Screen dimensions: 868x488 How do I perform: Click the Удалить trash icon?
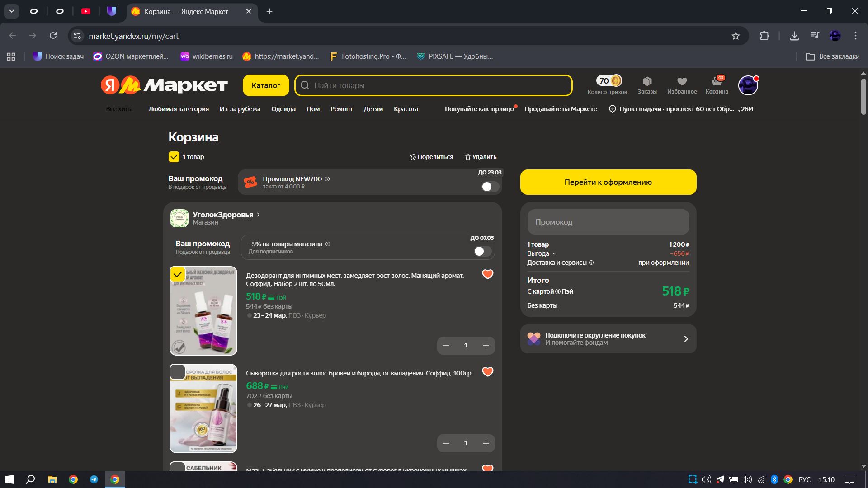pos(468,157)
